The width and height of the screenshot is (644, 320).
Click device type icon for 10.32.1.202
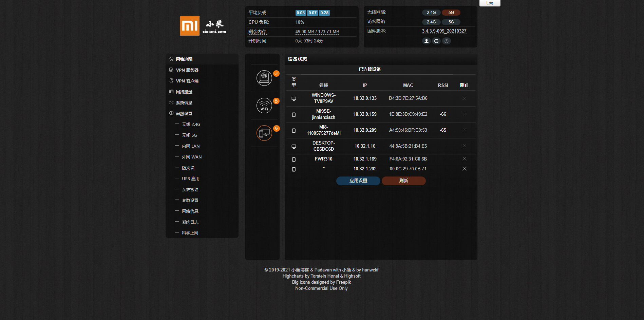(294, 169)
